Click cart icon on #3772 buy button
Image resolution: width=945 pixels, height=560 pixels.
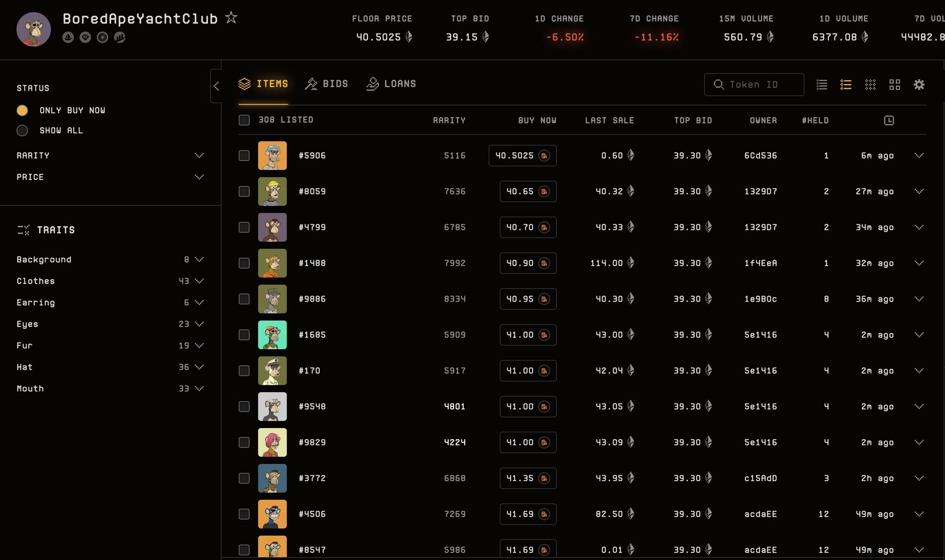coord(544,478)
